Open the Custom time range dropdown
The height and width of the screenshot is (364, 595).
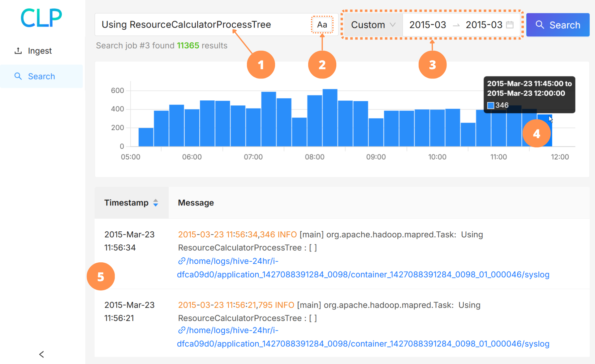tap(373, 25)
